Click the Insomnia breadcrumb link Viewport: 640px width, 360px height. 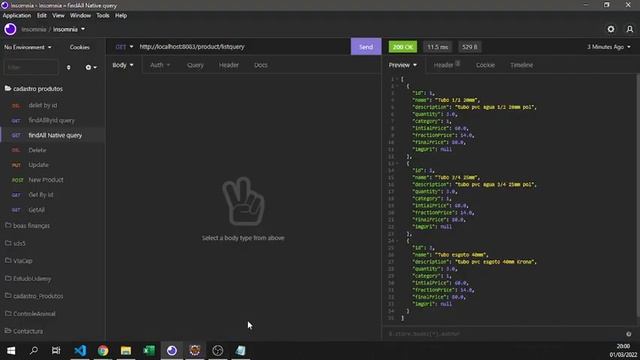point(33,29)
